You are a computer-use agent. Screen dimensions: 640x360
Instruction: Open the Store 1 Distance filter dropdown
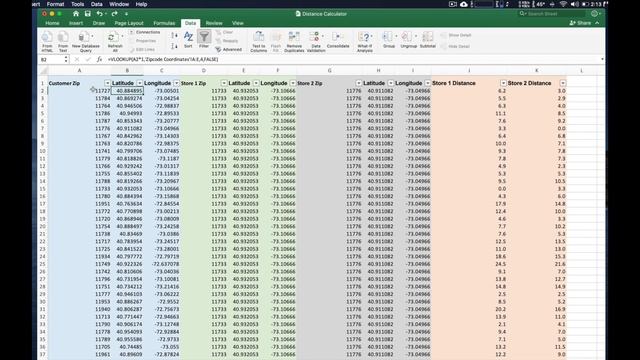point(503,83)
